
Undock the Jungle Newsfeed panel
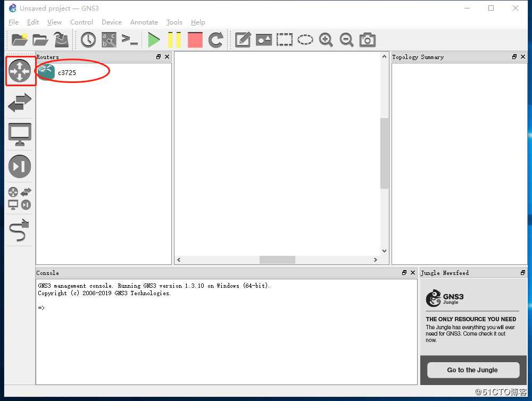point(523,272)
